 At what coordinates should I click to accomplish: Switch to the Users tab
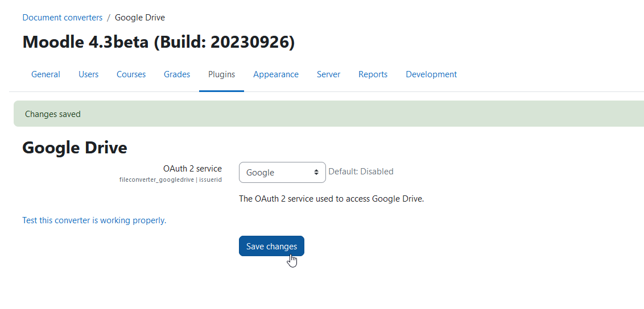[88, 74]
